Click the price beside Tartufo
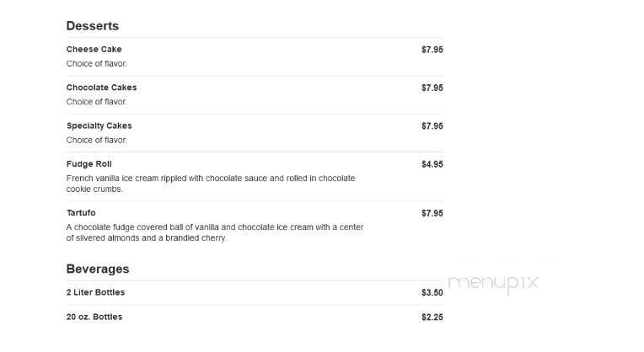The height and width of the screenshot is (352, 644). 432,213
